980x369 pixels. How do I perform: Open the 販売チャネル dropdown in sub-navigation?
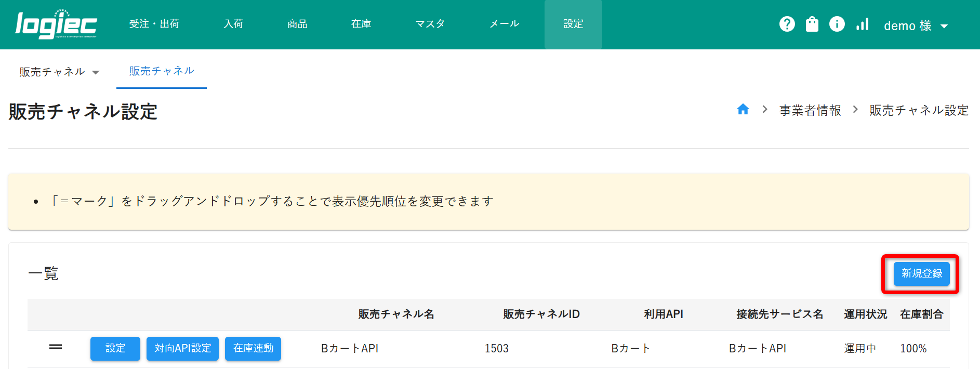(x=59, y=72)
